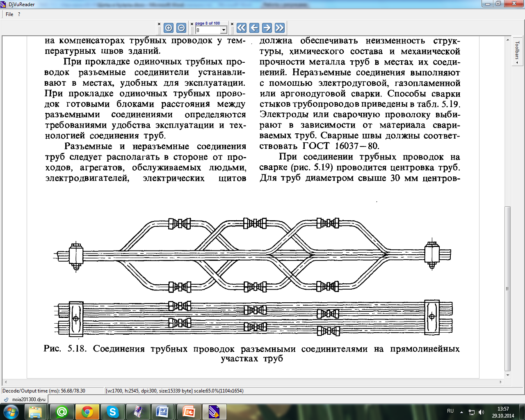Click the vertical scrollbar down arrow
Screen dimensions: 525x420
[x=508, y=375]
